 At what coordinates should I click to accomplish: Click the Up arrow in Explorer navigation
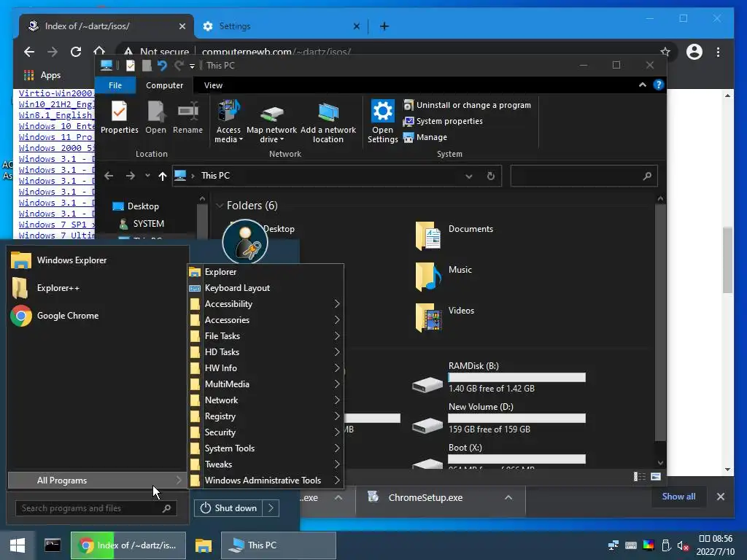[163, 176]
